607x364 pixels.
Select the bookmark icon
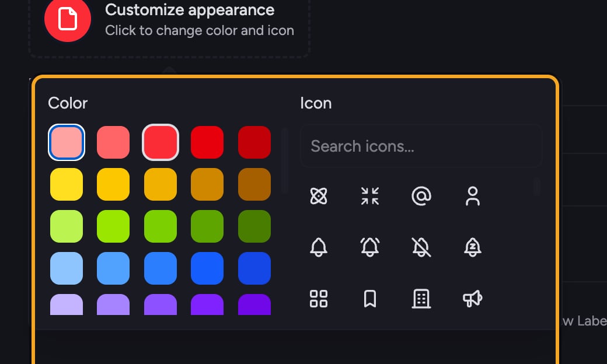(369, 299)
